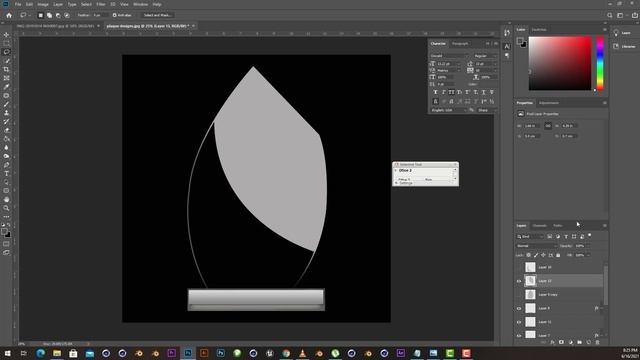Open the search icon at top right

click(x=609, y=15)
